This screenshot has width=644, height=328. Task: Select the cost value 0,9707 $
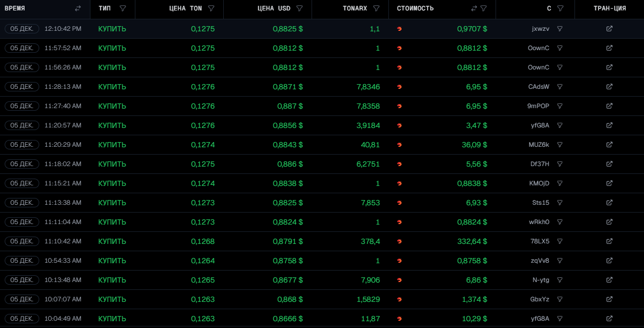tap(473, 29)
